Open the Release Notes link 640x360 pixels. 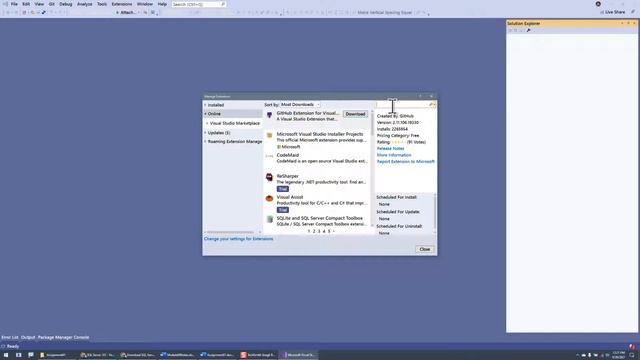pyautogui.click(x=391, y=149)
